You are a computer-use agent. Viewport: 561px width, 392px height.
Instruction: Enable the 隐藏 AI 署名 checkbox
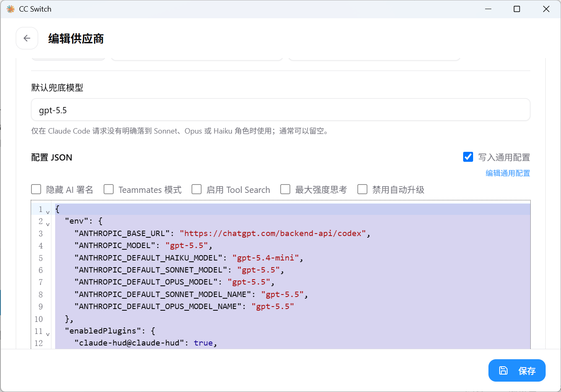coord(36,189)
